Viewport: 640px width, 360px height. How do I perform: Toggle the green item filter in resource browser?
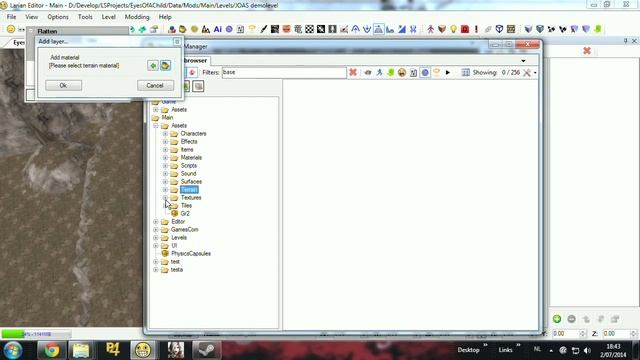(x=391, y=73)
